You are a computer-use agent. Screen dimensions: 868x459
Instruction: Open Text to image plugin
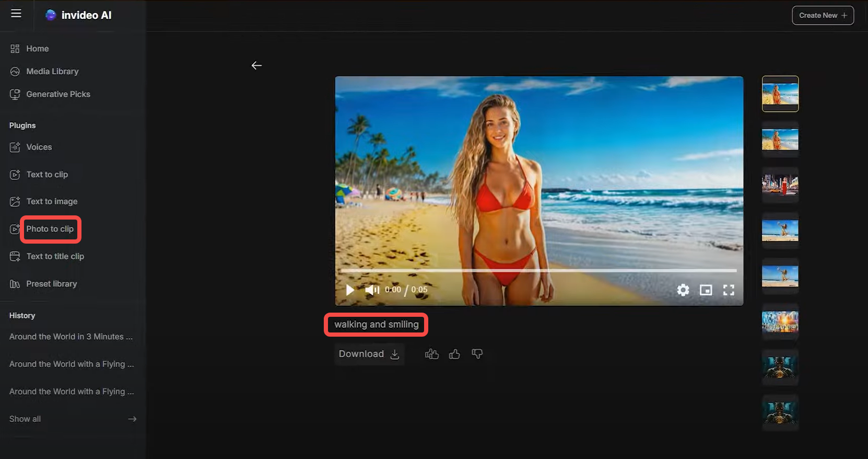coord(52,201)
